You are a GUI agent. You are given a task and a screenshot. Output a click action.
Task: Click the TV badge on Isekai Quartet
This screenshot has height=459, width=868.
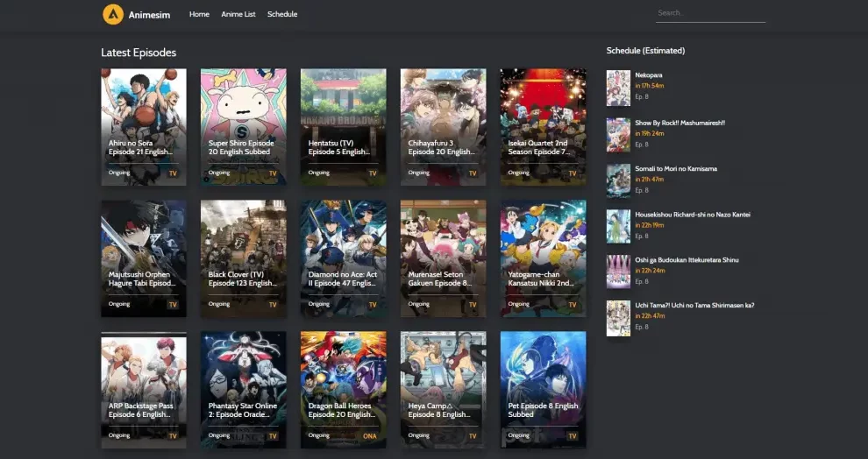click(x=573, y=173)
